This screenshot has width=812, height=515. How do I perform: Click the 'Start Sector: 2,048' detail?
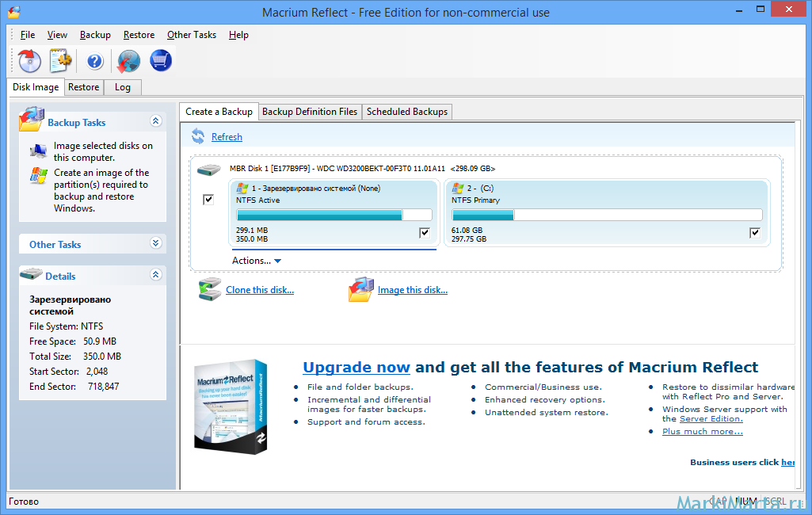68,372
